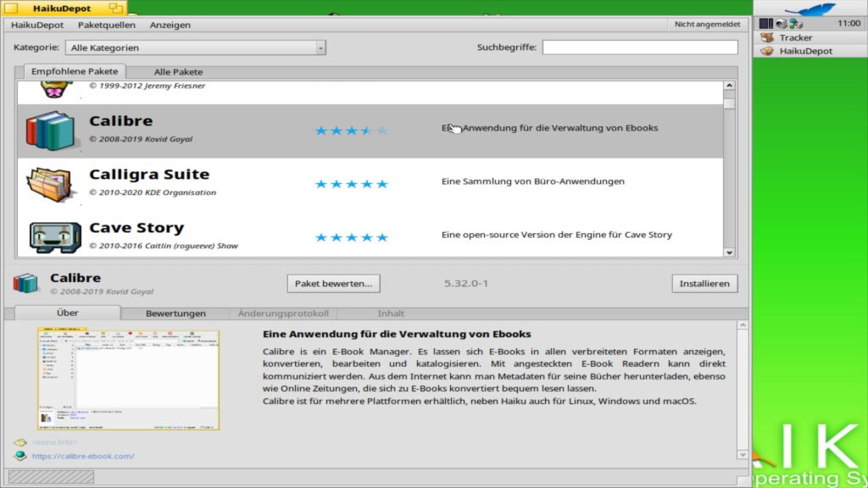Click the Cave Story five-star rating
The image size is (868, 488).
tap(351, 237)
